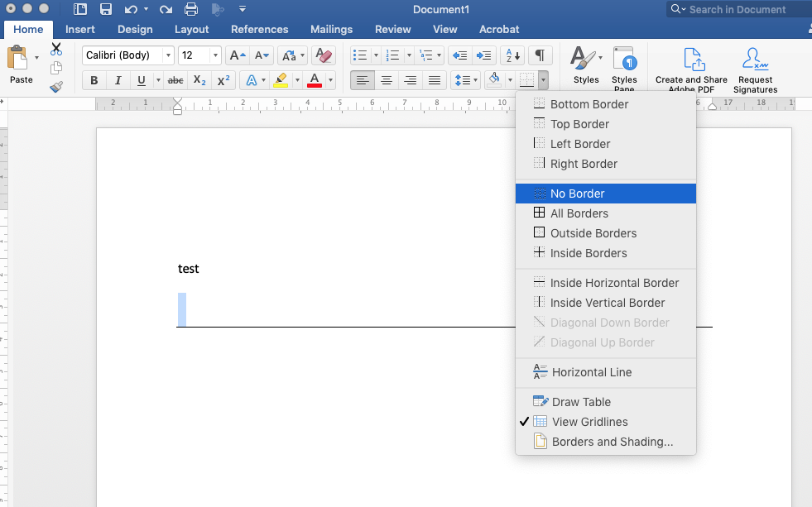Open the sidebar layout icon in title bar
This screenshot has height=507, width=812.
pyautogui.click(x=80, y=9)
